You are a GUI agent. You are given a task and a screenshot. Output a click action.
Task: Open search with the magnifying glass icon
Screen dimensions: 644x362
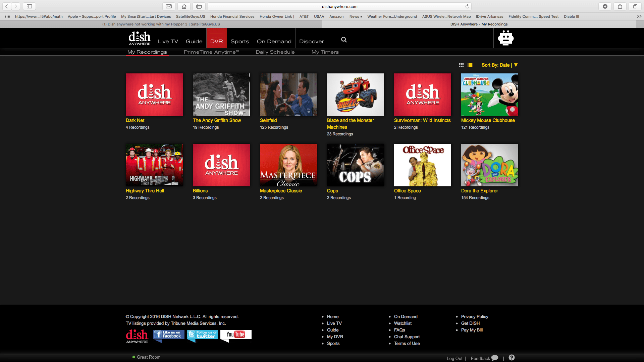point(344,40)
